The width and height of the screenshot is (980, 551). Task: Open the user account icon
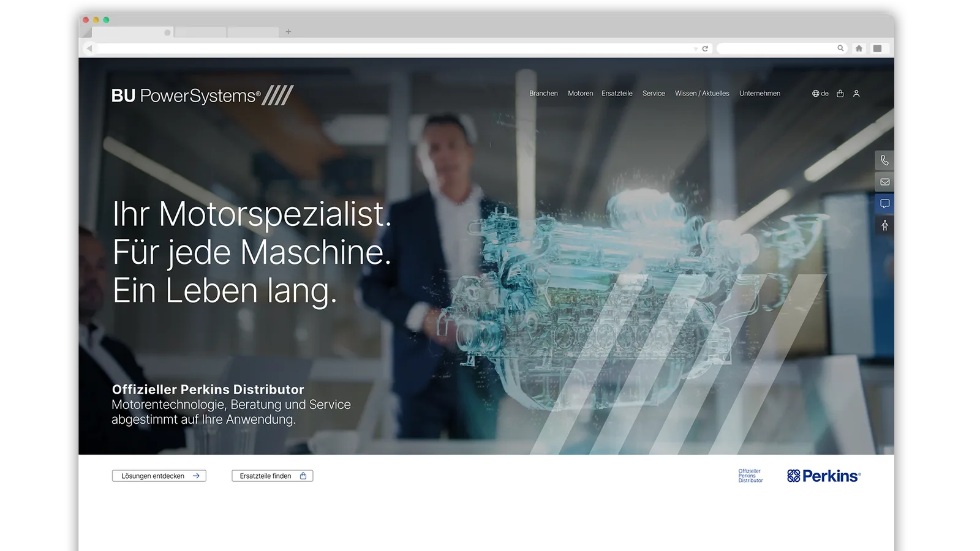click(856, 94)
